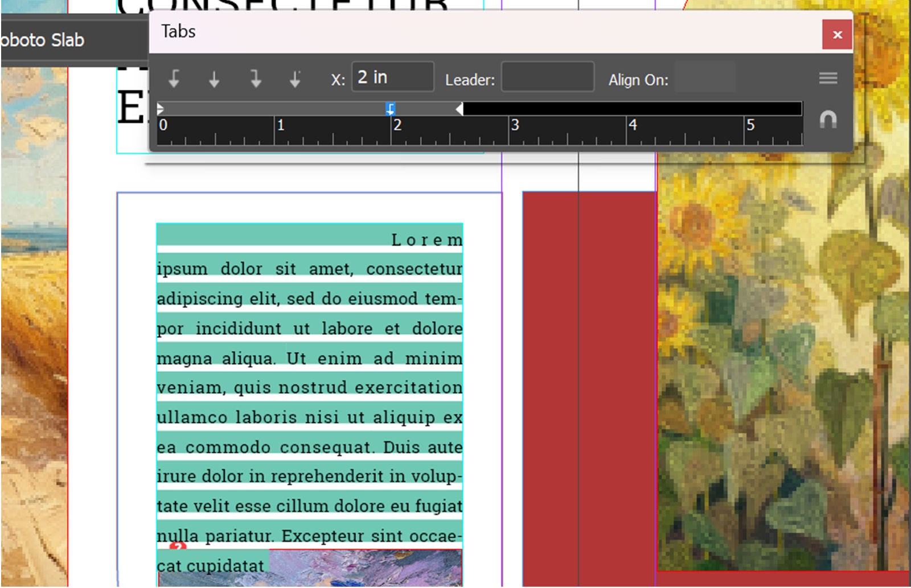The image size is (911, 588).
Task: Click the text cat cupidatat
Action: click(211, 566)
